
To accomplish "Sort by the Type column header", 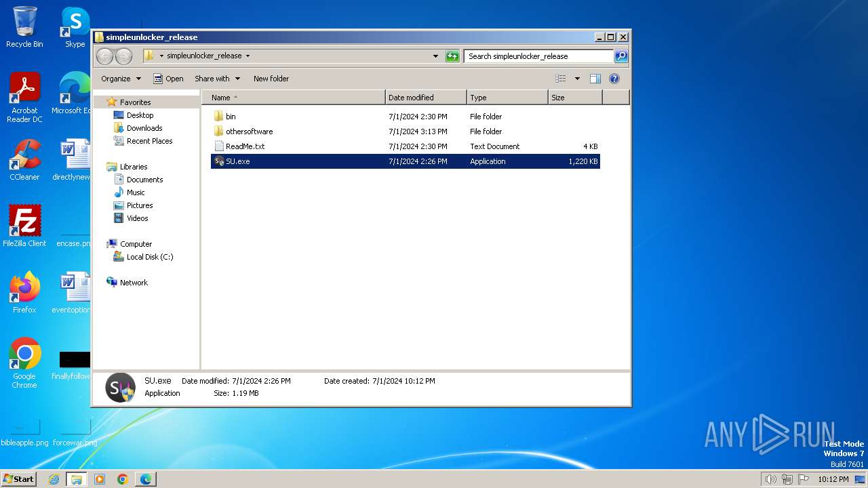I will pyautogui.click(x=507, y=98).
